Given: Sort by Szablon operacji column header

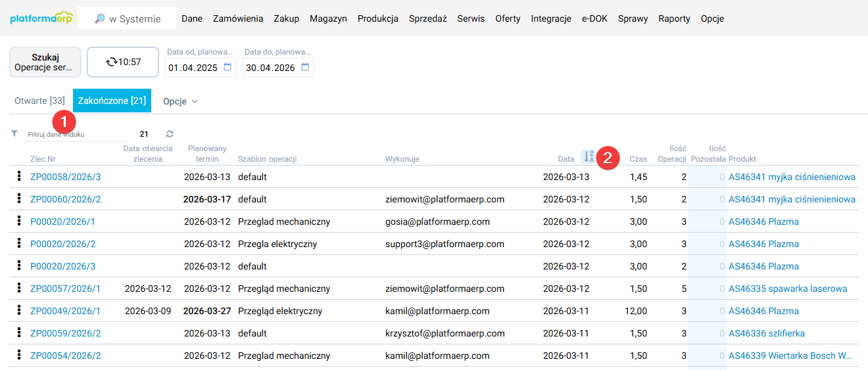Looking at the screenshot, I should click(x=268, y=159).
